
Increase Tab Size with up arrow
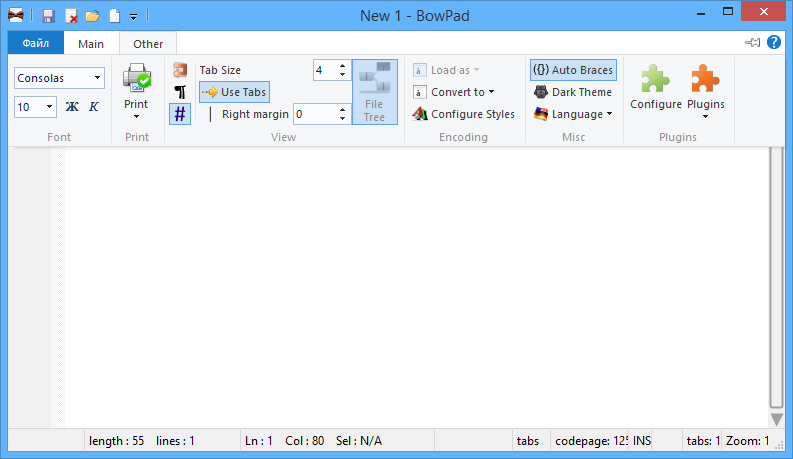point(342,66)
